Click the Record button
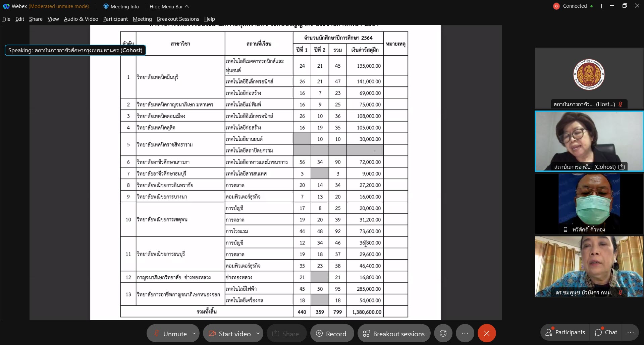Image resolution: width=644 pixels, height=345 pixels. [x=331, y=333]
